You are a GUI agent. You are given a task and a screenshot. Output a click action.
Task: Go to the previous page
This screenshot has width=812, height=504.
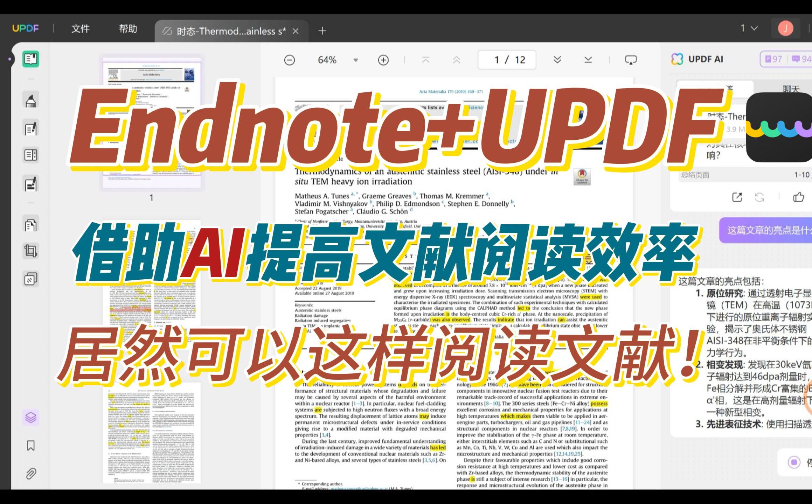pos(456,60)
